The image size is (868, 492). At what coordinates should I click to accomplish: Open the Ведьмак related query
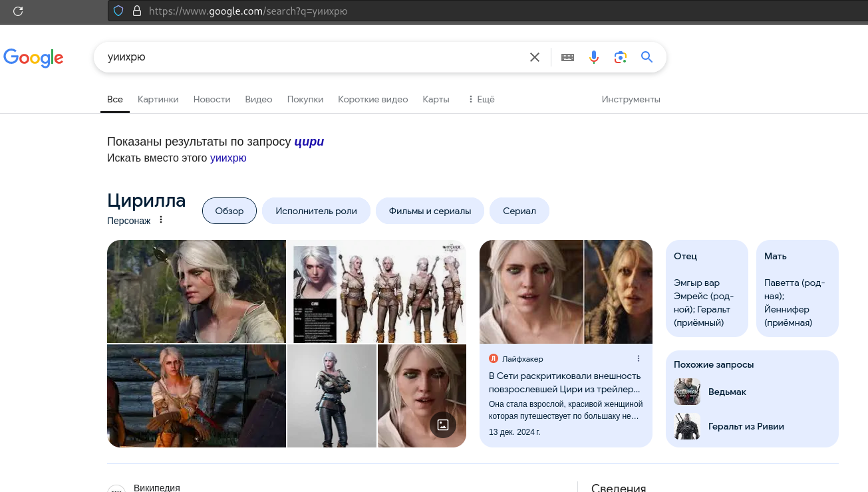pos(728,392)
